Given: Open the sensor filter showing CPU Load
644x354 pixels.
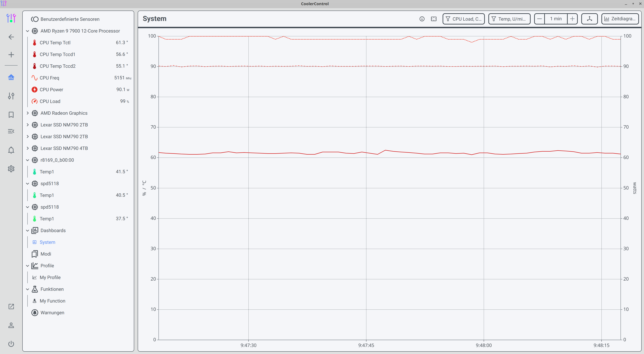Looking at the screenshot, I should tap(463, 19).
